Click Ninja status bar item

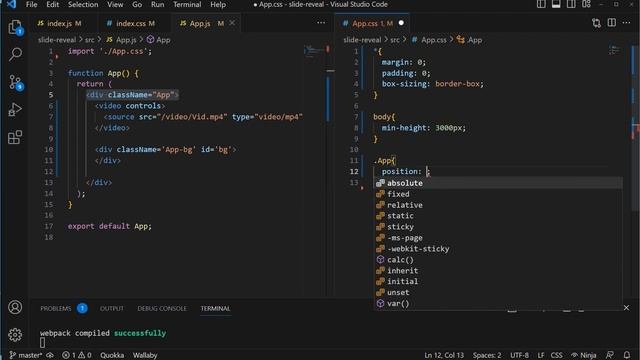coord(584,355)
